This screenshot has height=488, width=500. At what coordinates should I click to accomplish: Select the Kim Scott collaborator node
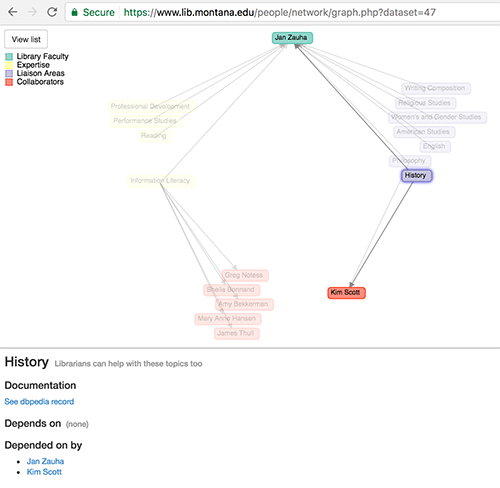click(346, 293)
